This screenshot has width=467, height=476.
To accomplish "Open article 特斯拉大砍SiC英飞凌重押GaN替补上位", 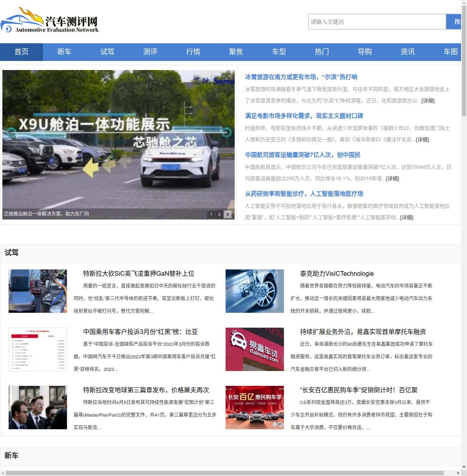I will pyautogui.click(x=139, y=274).
